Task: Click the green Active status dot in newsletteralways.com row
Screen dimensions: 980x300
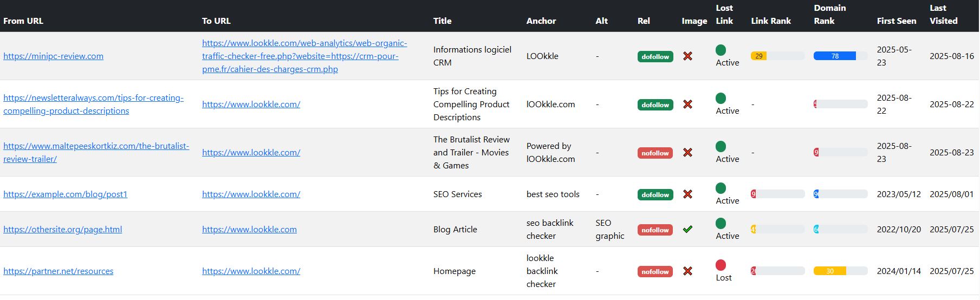Action: [721, 98]
